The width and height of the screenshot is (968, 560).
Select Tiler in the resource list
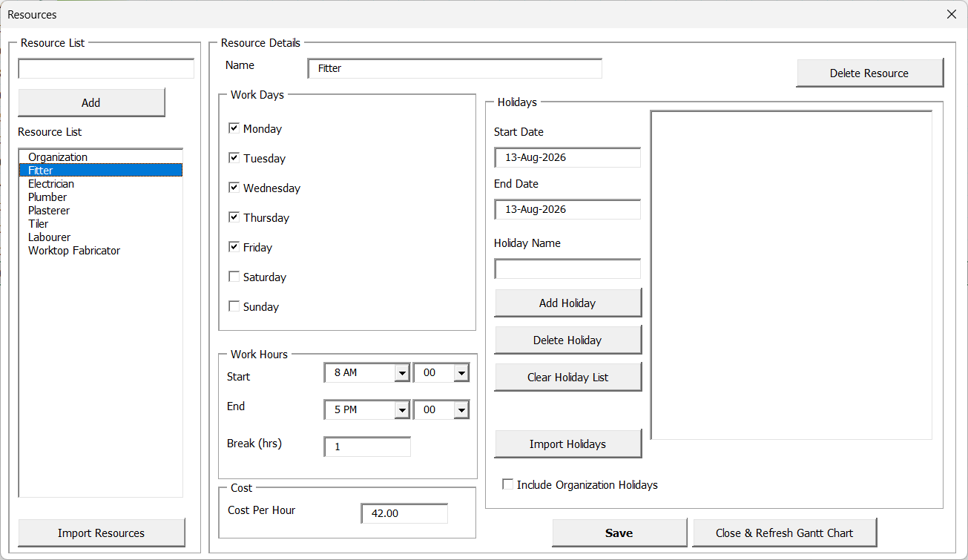[101, 224]
